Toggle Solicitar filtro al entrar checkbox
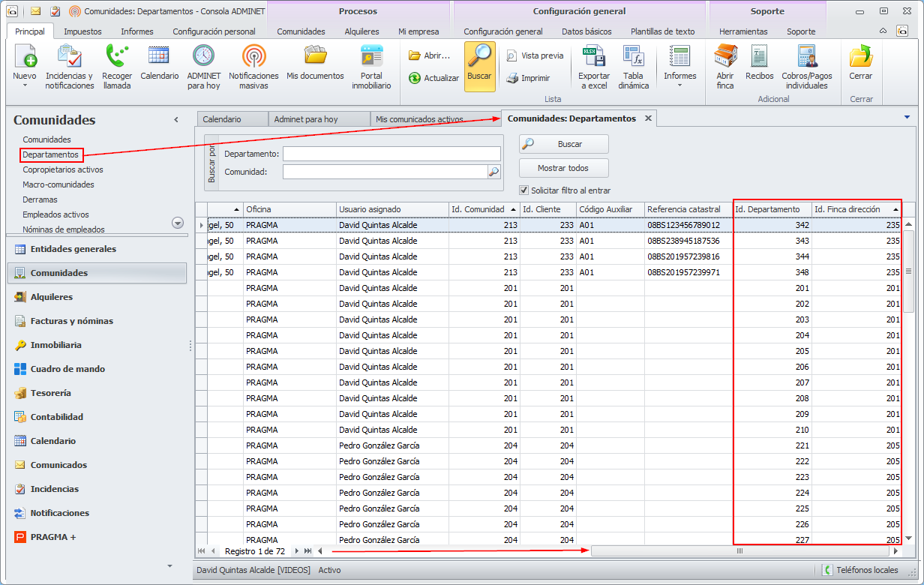The height and width of the screenshot is (585, 924). pos(524,190)
